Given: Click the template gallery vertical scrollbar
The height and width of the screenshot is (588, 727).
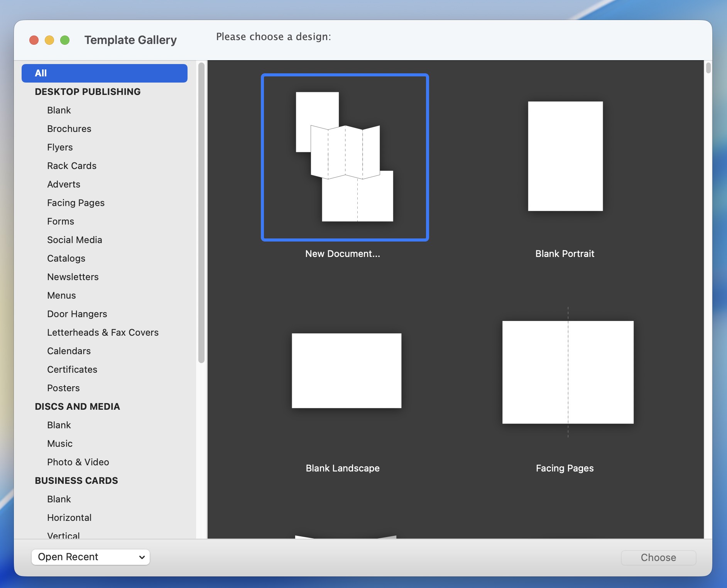Looking at the screenshot, I should (x=708, y=68).
